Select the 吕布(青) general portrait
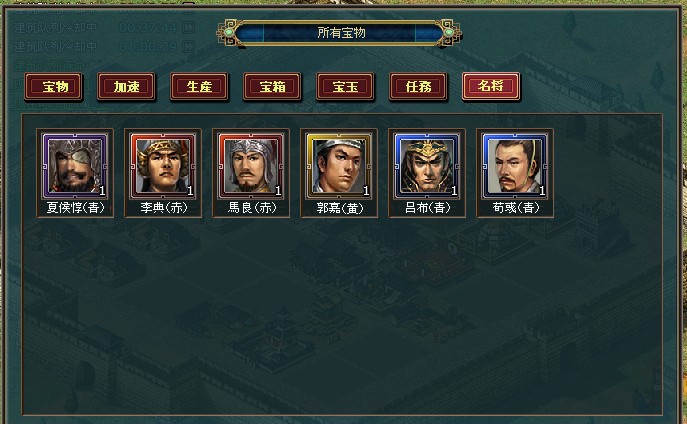 [427, 166]
